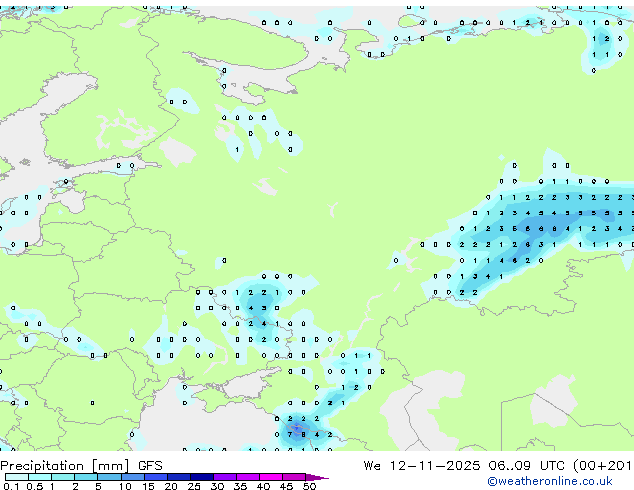Click the '20' legend scale label
The image size is (634, 490).
[x=171, y=486]
